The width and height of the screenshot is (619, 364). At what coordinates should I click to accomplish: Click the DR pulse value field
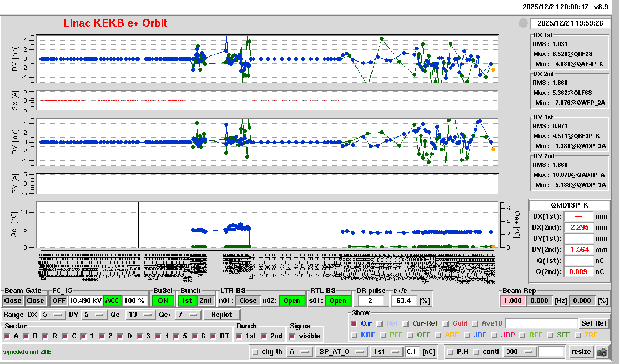[370, 301]
